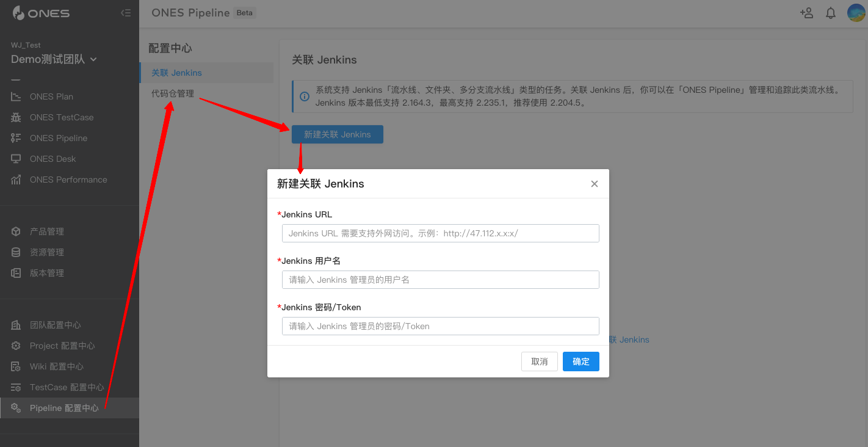Viewport: 868px width, 447px height.
Task: Click the 团队配置中心 building icon
Action: point(16,325)
